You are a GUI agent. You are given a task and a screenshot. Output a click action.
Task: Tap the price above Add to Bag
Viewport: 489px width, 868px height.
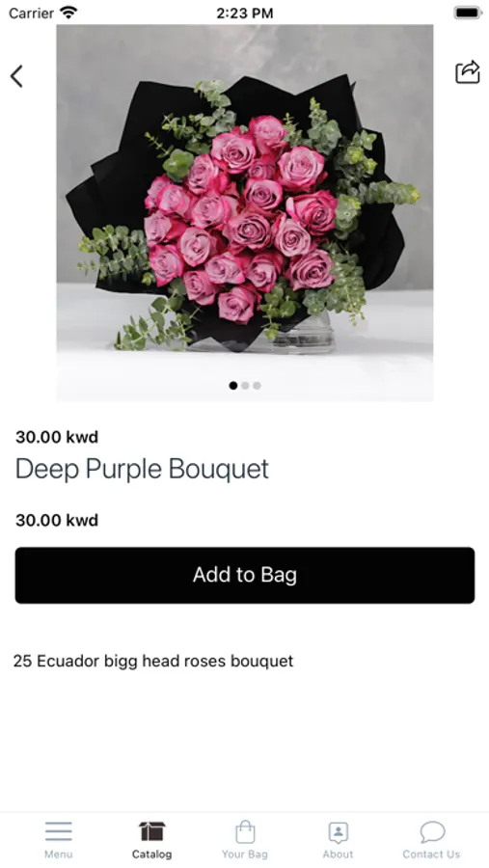point(57,520)
